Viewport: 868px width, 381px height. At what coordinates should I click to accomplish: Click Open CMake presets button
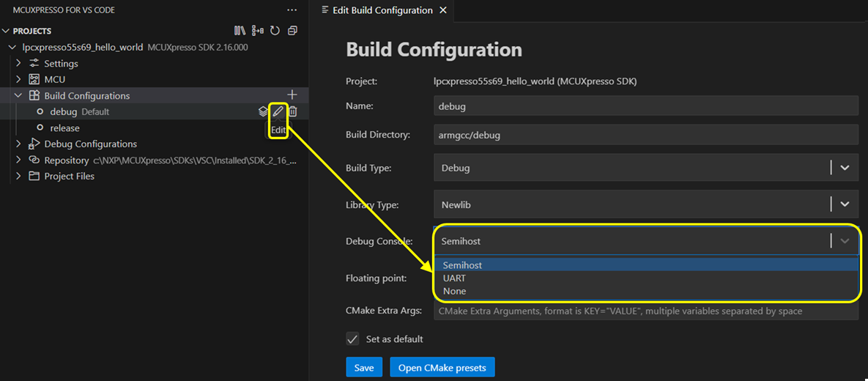click(x=442, y=368)
